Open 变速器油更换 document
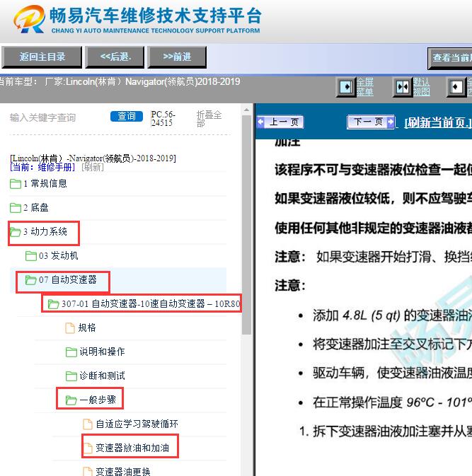472x476 pixels. (x=123, y=472)
